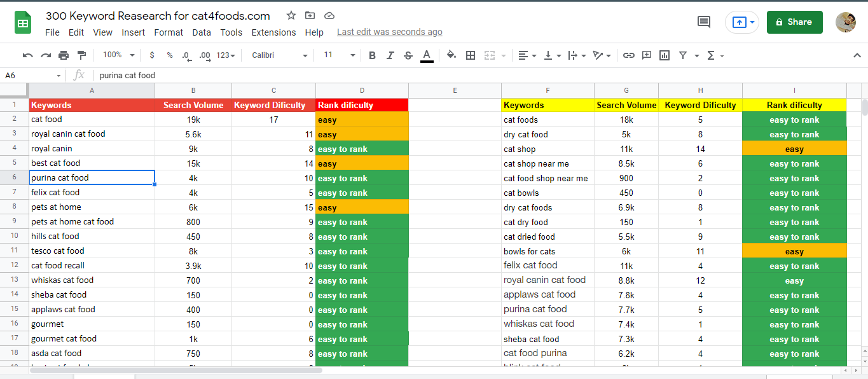The image size is (868, 379).
Task: Open the horizontal align dropdown
Action: pos(527,55)
